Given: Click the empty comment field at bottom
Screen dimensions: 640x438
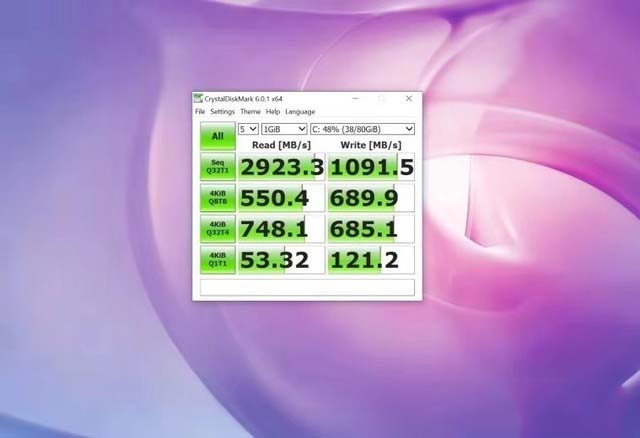Looking at the screenshot, I should [x=307, y=287].
